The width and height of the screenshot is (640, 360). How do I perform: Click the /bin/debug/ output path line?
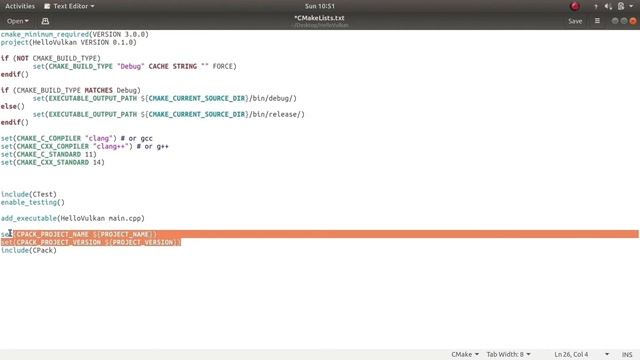(x=165, y=98)
